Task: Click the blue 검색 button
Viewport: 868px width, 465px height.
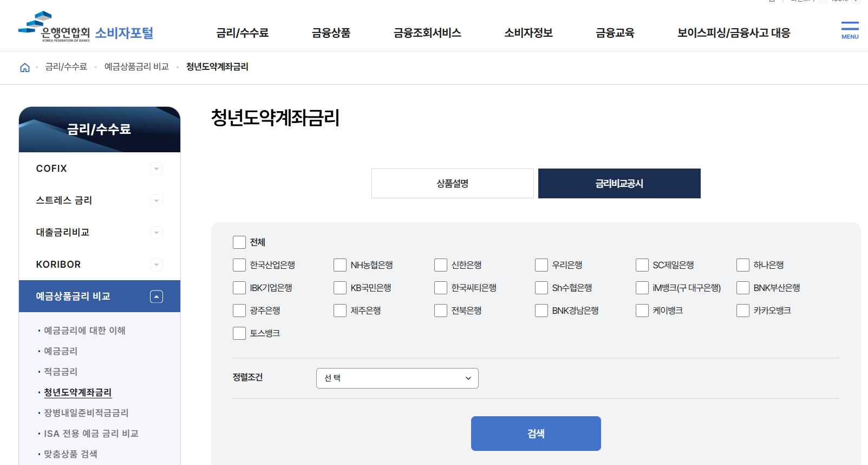Action: point(536,434)
